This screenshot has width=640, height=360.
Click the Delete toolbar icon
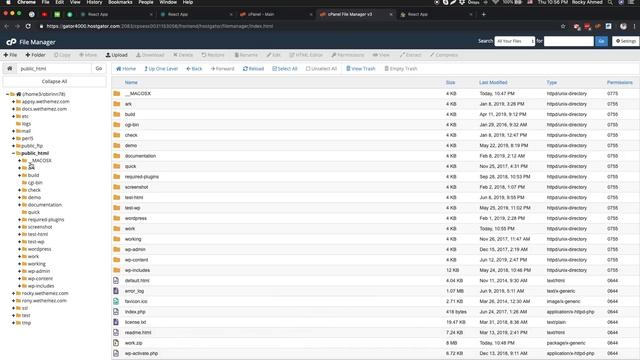[x=183, y=55]
